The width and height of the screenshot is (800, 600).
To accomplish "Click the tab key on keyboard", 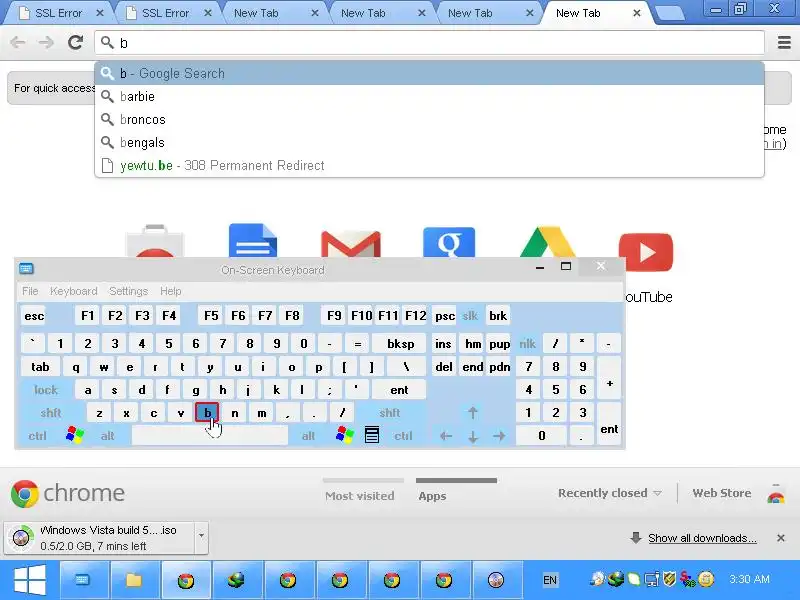I will click(40, 367).
